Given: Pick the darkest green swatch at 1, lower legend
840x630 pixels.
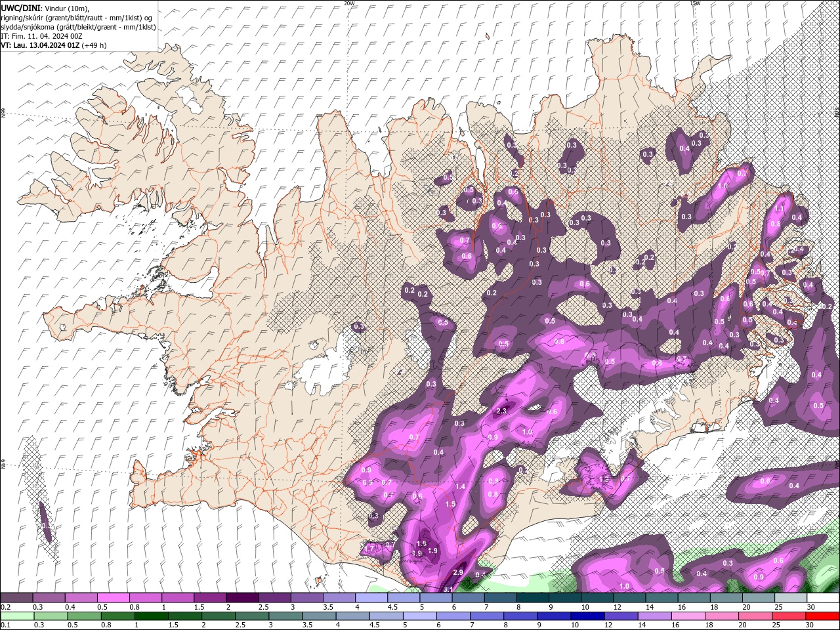Looking at the screenshot, I should point(151,616).
